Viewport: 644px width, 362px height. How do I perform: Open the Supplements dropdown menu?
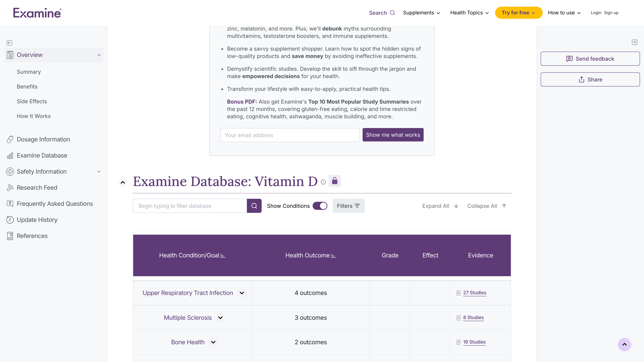(421, 13)
